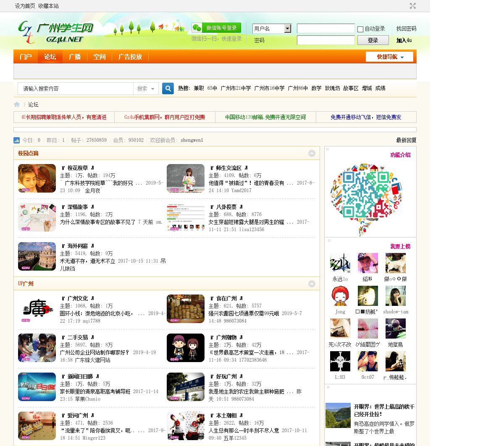Click hot search term 兼职
This screenshot has height=446, width=504.
click(199, 89)
